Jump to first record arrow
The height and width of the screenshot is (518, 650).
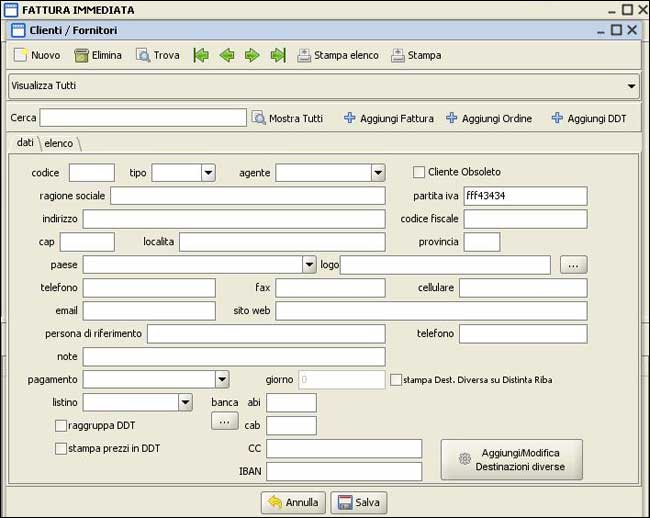click(201, 55)
